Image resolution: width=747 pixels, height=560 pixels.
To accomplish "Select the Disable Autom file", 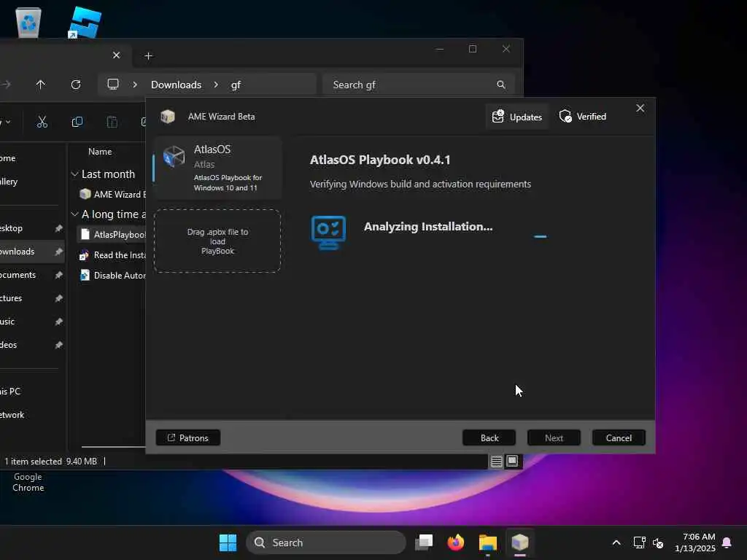I will tap(112, 276).
